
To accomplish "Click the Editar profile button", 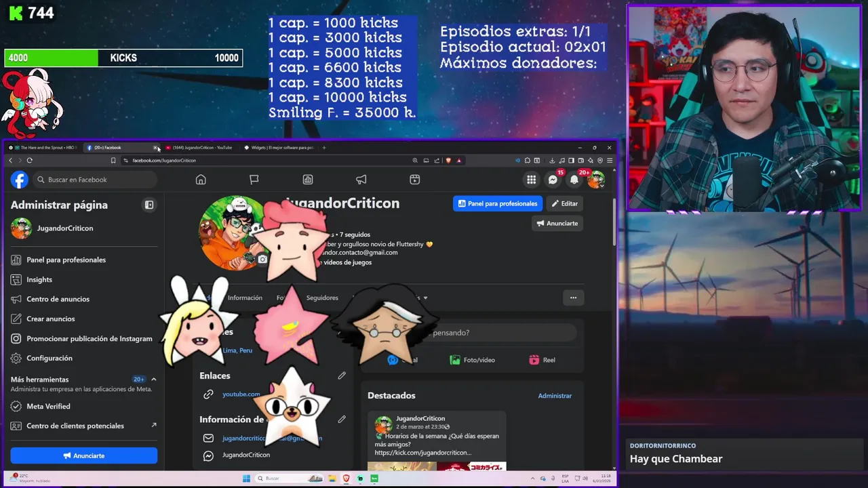I will [x=564, y=203].
